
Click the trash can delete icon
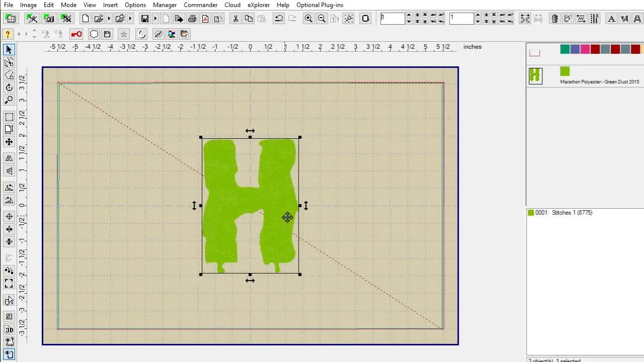(554, 19)
